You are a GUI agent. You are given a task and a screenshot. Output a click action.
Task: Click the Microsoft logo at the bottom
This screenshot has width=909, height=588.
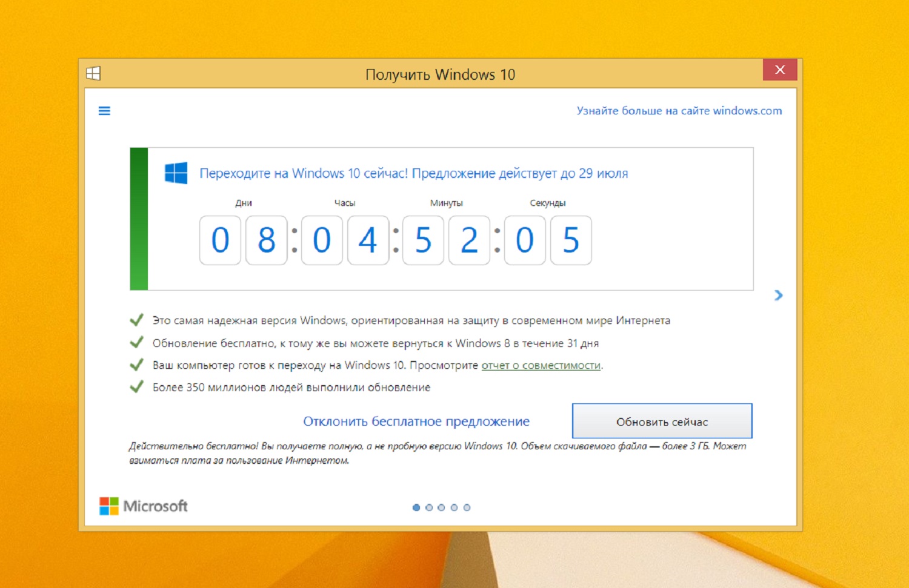point(108,506)
